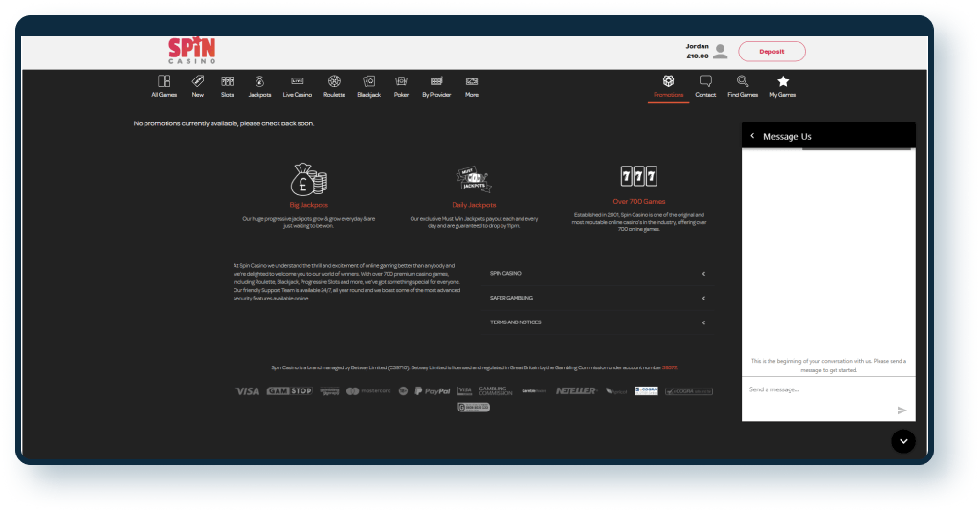
Task: Click the Big Jackpots heading
Action: 309,205
